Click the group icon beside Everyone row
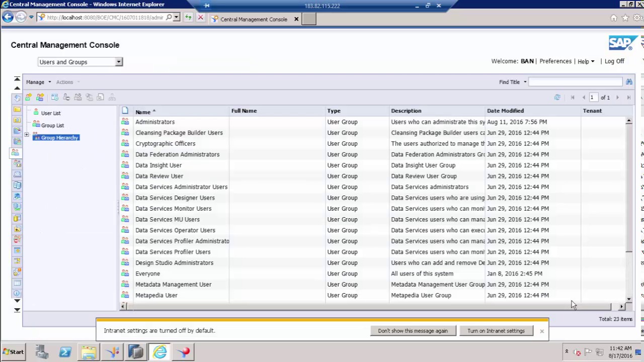Screen dimensions: 644x362 (125, 274)
